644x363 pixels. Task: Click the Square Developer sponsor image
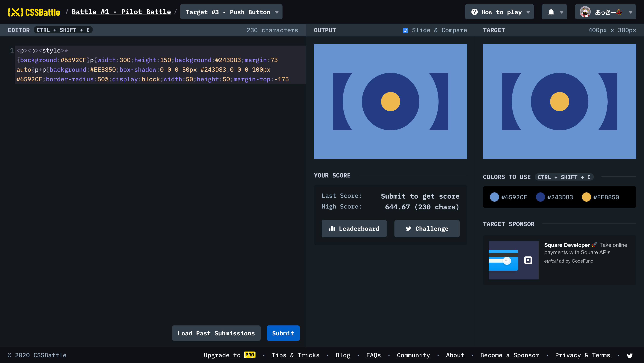pyautogui.click(x=513, y=260)
